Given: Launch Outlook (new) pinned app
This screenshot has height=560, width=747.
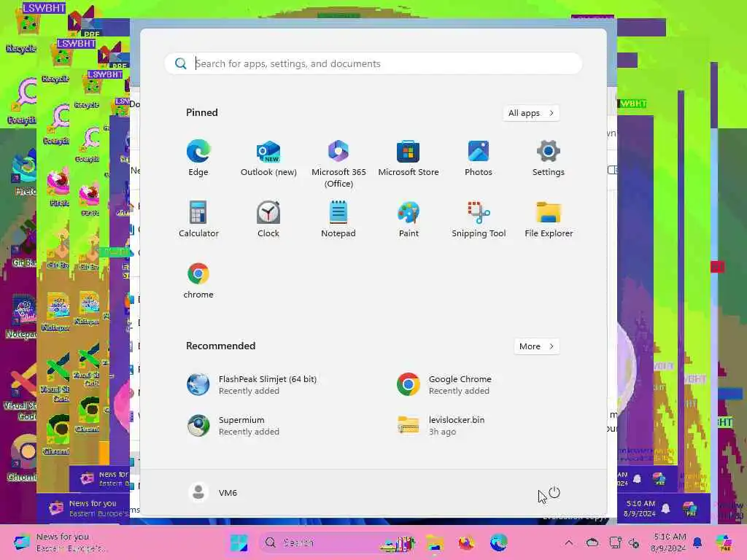Looking at the screenshot, I should tap(268, 158).
